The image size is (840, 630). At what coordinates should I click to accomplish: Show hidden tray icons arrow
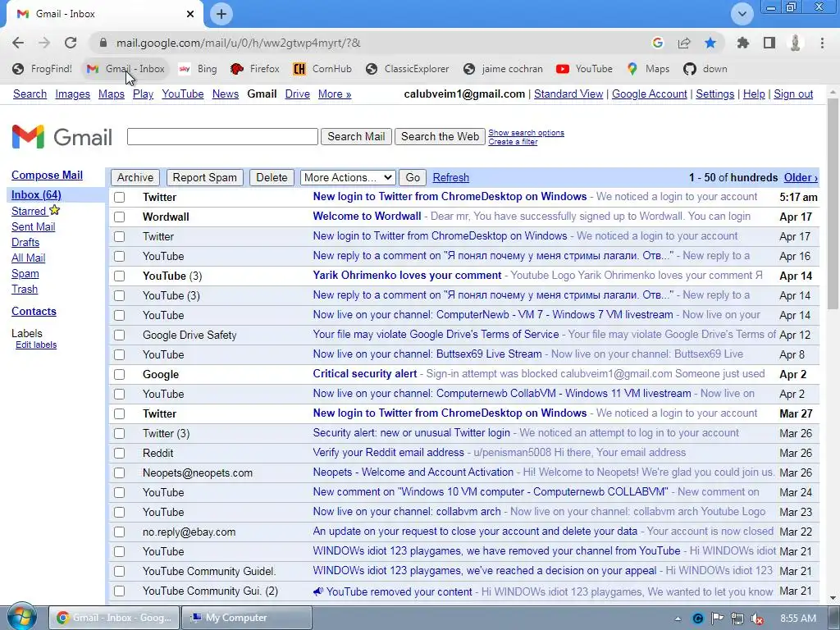pos(678,619)
